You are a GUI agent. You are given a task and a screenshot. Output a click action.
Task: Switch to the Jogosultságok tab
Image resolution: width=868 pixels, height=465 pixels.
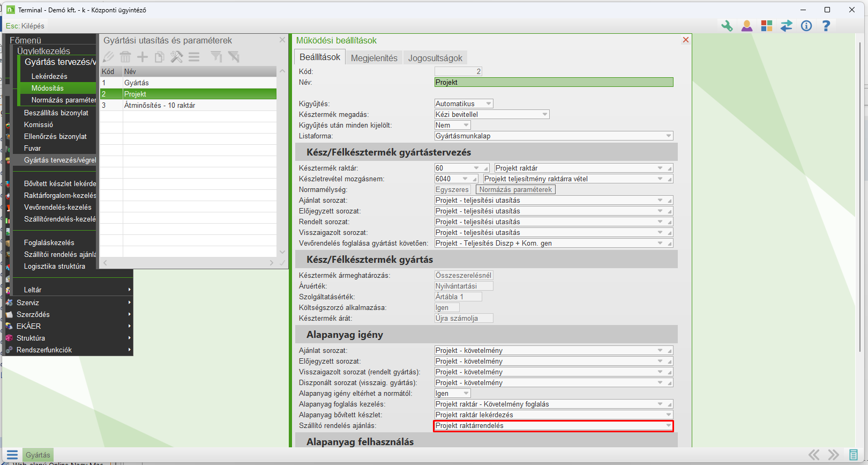(x=435, y=58)
